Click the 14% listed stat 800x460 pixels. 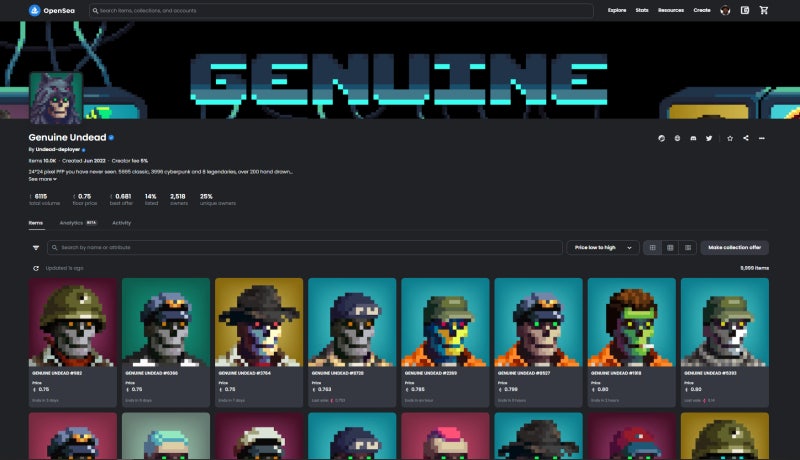click(x=151, y=199)
